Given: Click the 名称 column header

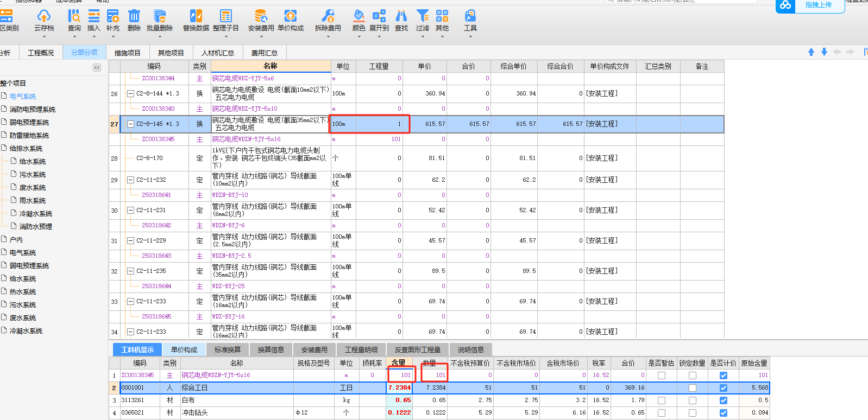Looking at the screenshot, I should (271, 66).
